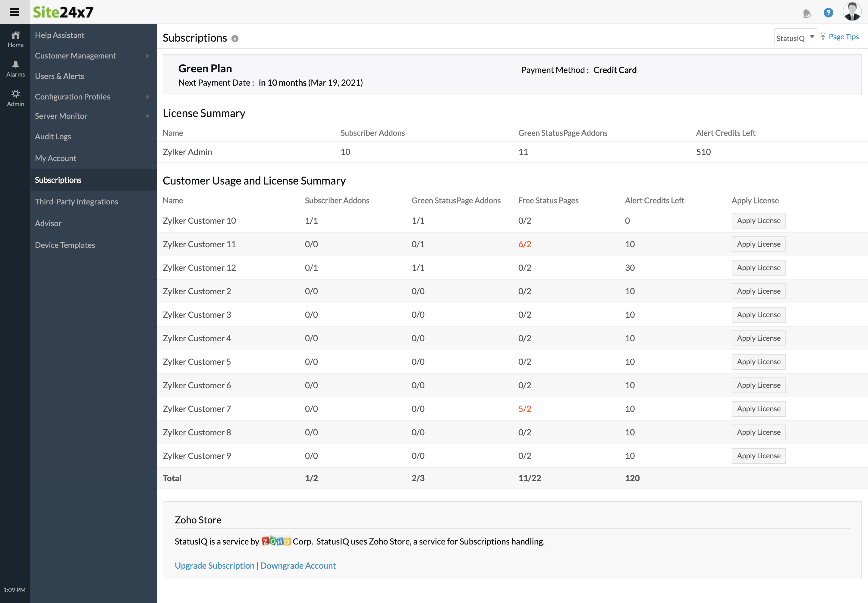
Task: Click the Upgrade Subscription link
Action: click(x=214, y=565)
